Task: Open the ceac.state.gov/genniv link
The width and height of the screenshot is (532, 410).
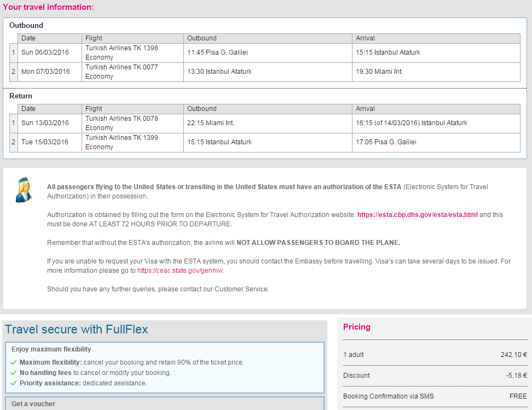Action: (180, 271)
